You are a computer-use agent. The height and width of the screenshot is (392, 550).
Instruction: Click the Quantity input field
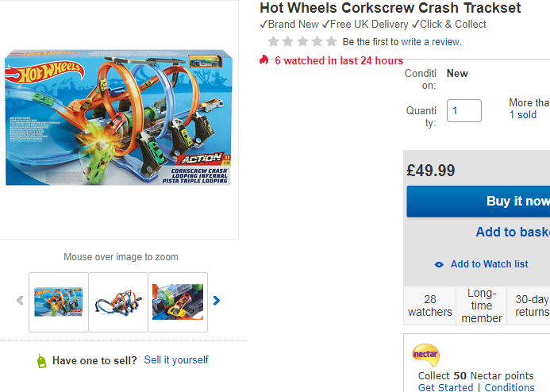point(464,110)
